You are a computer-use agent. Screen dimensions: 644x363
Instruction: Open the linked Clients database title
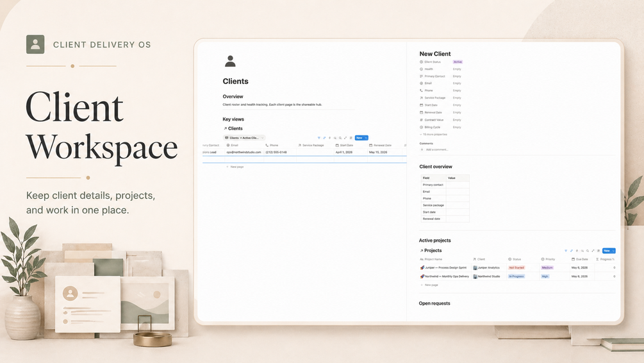tap(233, 128)
